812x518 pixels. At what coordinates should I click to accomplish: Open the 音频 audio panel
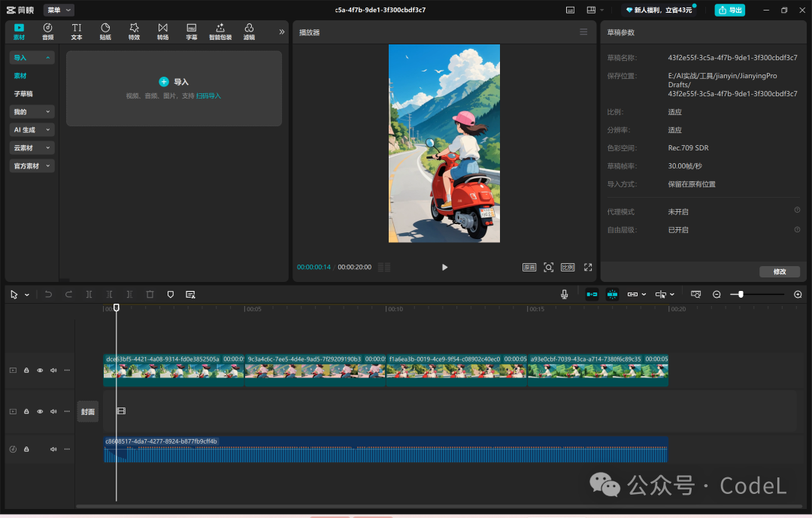coord(47,32)
